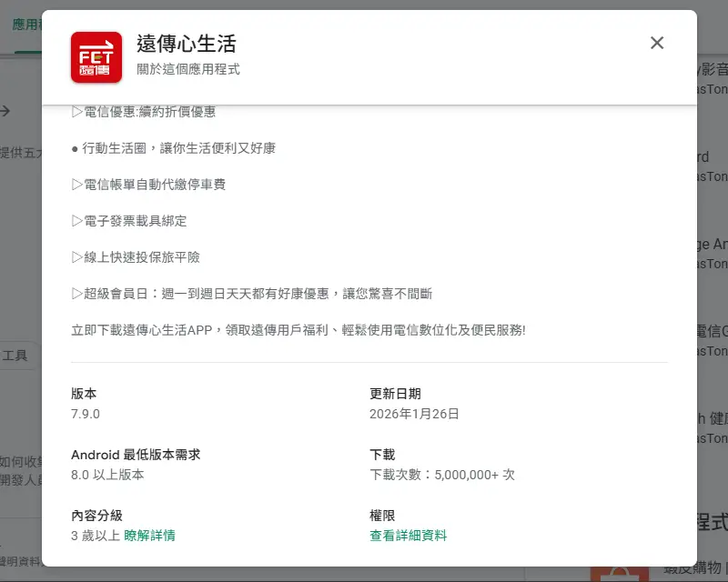
Task: Click the 內容分級 heading
Action: point(96,516)
